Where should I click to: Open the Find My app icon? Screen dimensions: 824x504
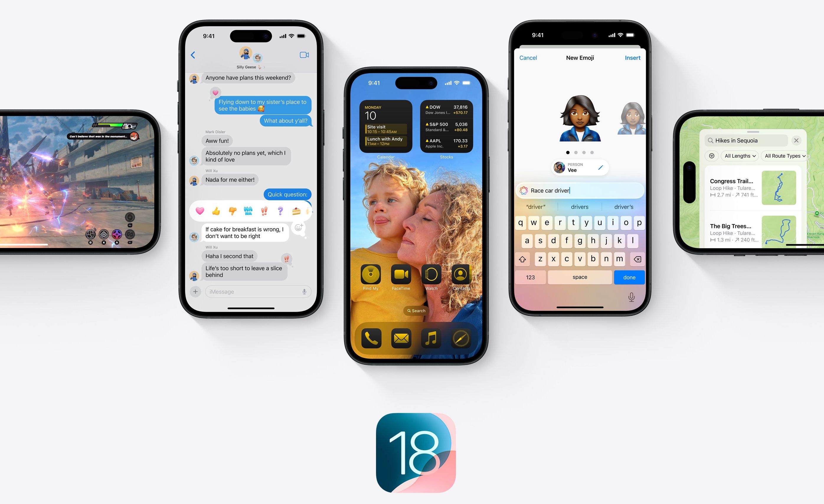coord(369,276)
